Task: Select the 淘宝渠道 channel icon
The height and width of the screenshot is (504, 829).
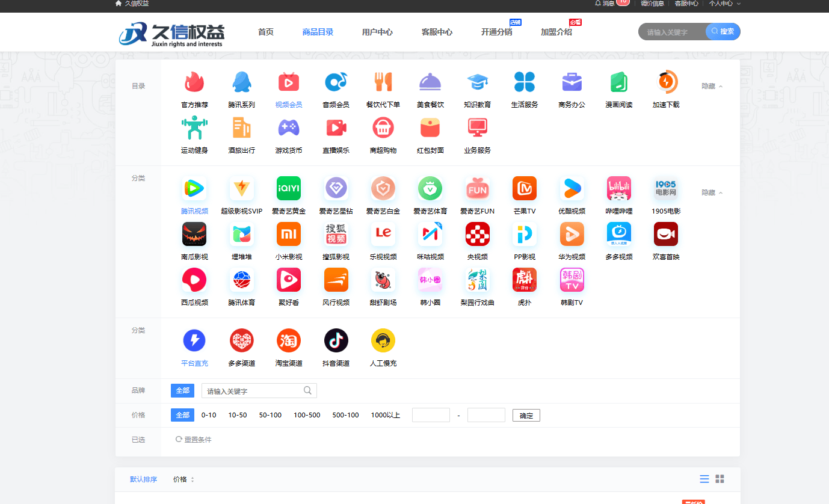Action: [289, 341]
